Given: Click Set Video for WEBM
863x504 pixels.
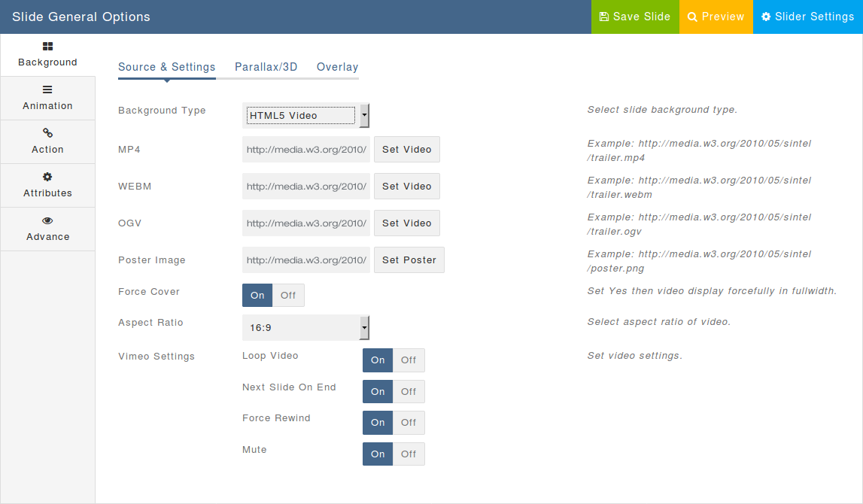Looking at the screenshot, I should (407, 186).
